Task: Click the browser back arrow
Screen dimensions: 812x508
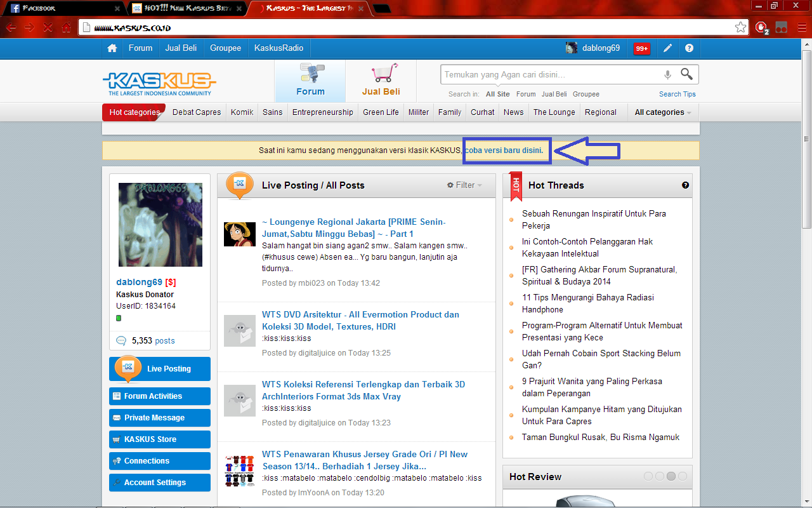Action: point(11,27)
